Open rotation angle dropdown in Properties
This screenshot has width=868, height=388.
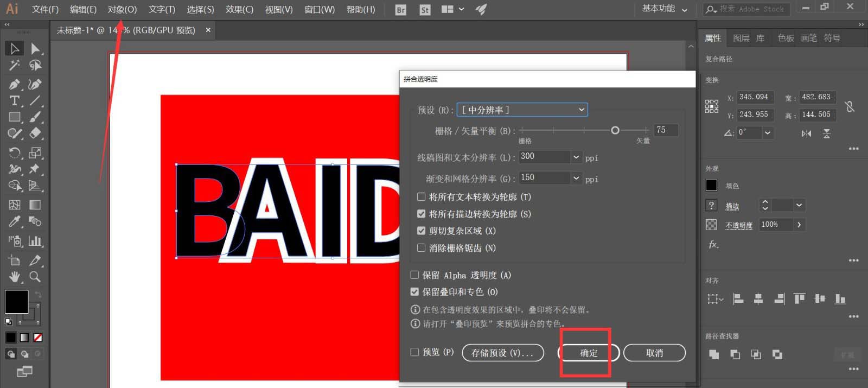point(768,133)
